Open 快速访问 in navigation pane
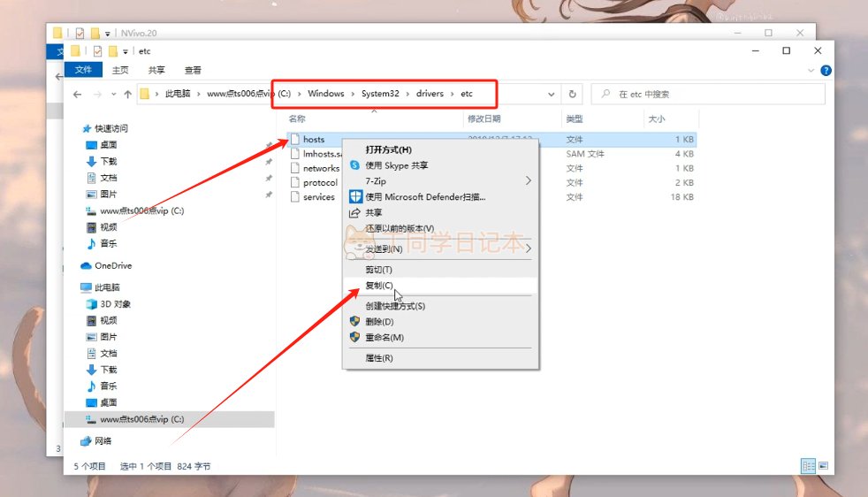Screen dimensions: 868x497 point(110,128)
